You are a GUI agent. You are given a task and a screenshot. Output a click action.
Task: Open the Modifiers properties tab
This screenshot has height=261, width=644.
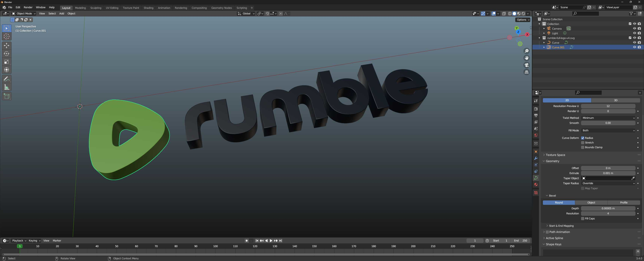click(536, 158)
